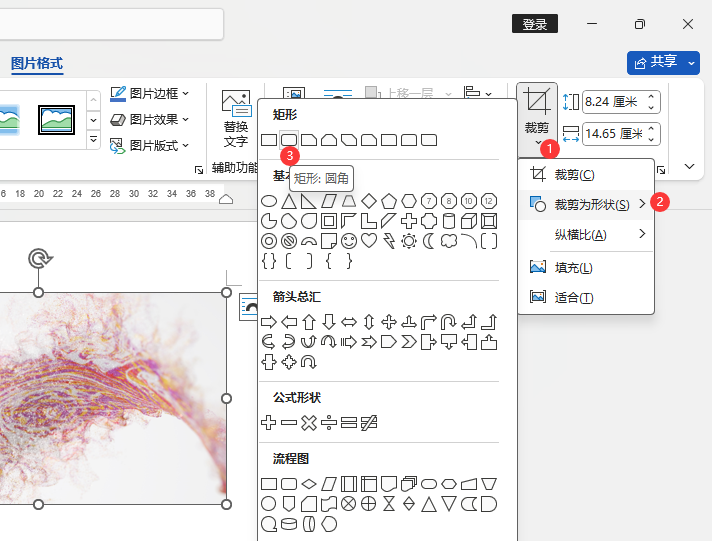Open the 共享 button dropdown arrow
The width and height of the screenshot is (712, 541).
click(692, 63)
